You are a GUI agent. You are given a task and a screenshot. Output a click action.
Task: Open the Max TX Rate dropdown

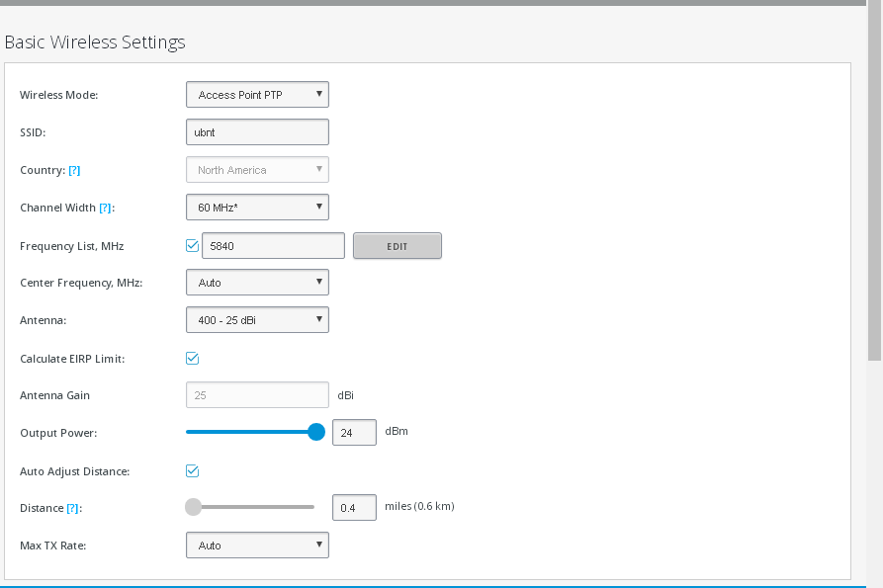coord(257,546)
